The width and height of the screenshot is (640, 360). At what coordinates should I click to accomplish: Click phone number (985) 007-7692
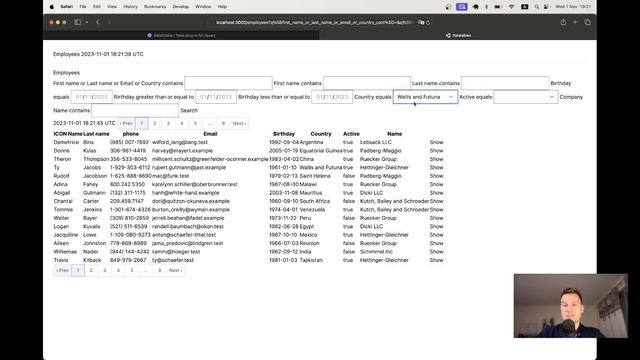tap(129, 142)
